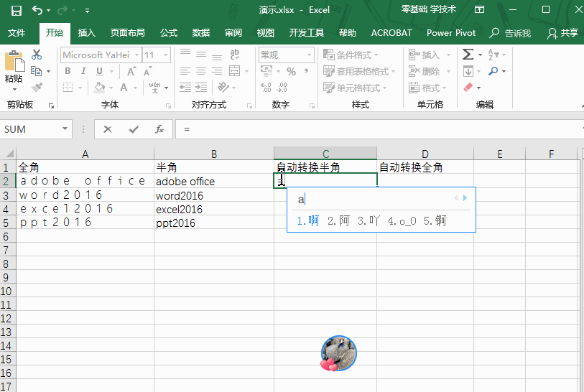Click the copy icon
Image resolution: width=584 pixels, height=392 pixels.
(x=37, y=71)
